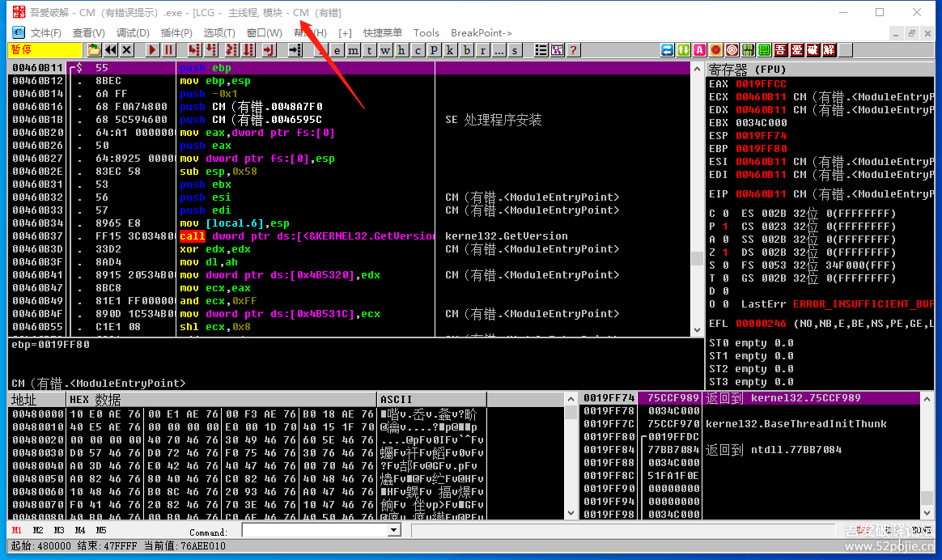
Task: Click the Pause execution toolbar icon
Action: point(168,50)
